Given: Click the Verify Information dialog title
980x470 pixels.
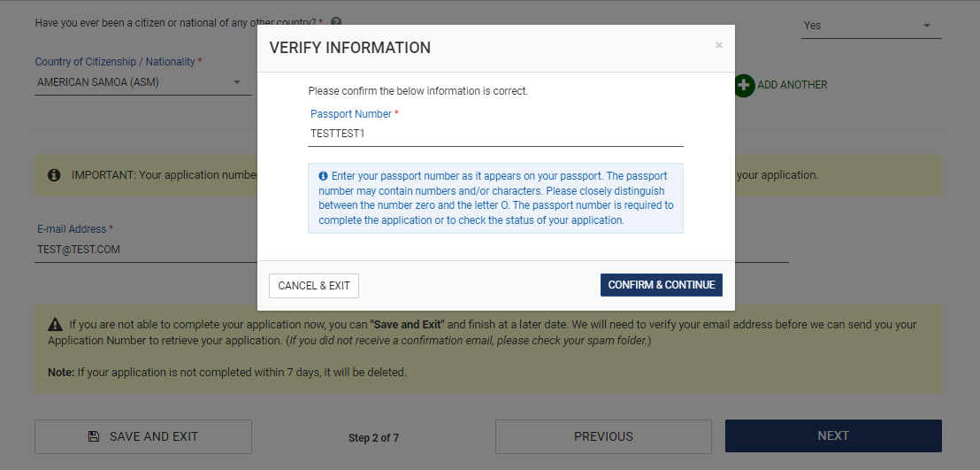Looking at the screenshot, I should point(350,48).
